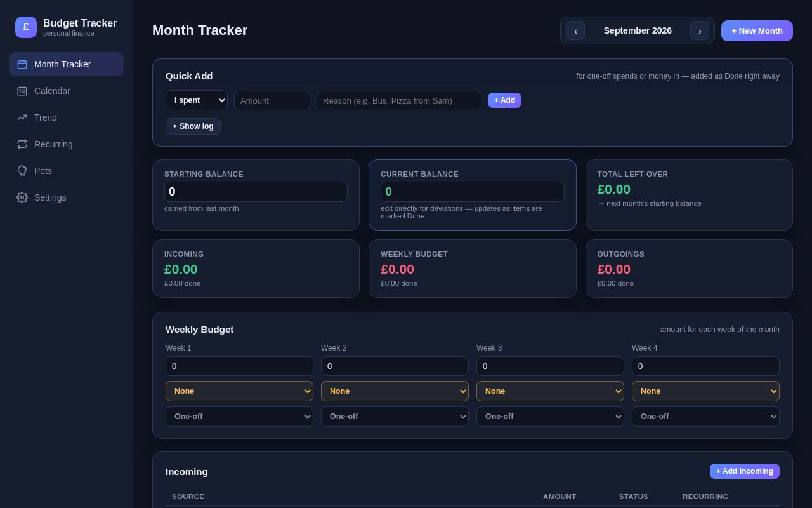812x508 pixels.
Task: Expand the Show log section
Action: pos(193,126)
